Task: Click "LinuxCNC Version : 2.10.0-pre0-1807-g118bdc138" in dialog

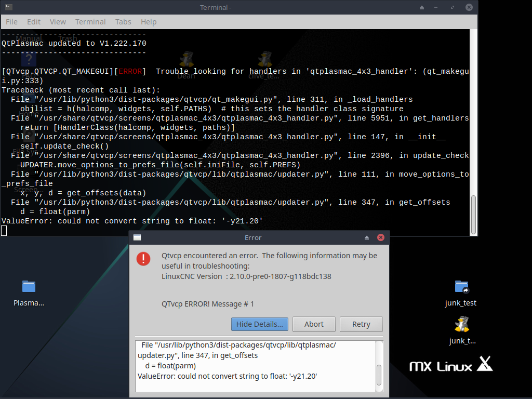Action: pyautogui.click(x=246, y=276)
